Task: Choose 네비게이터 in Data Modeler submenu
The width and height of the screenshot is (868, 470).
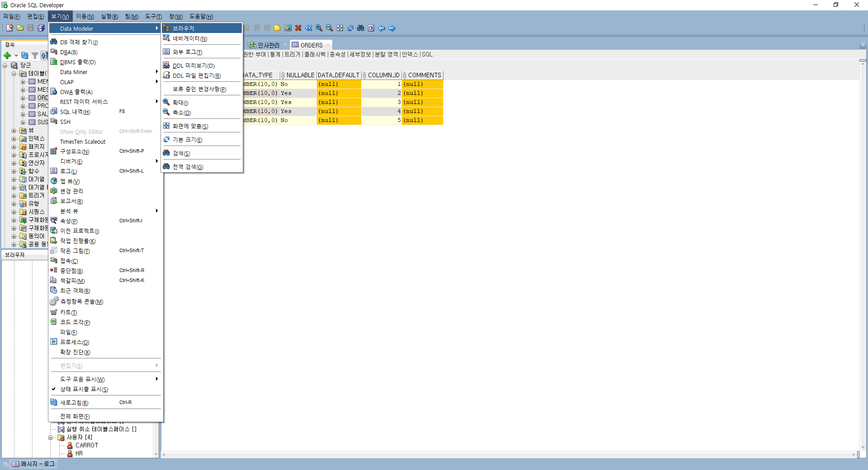Action: point(202,38)
